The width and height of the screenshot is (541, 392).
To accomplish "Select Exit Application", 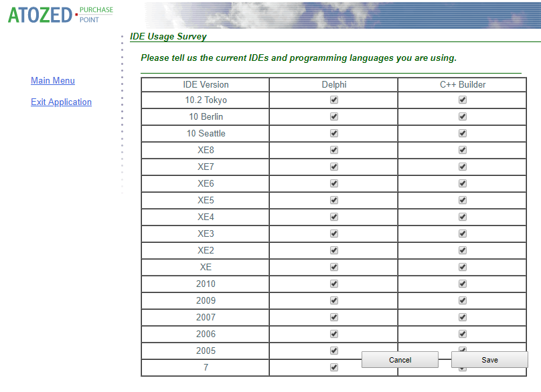I will [61, 102].
